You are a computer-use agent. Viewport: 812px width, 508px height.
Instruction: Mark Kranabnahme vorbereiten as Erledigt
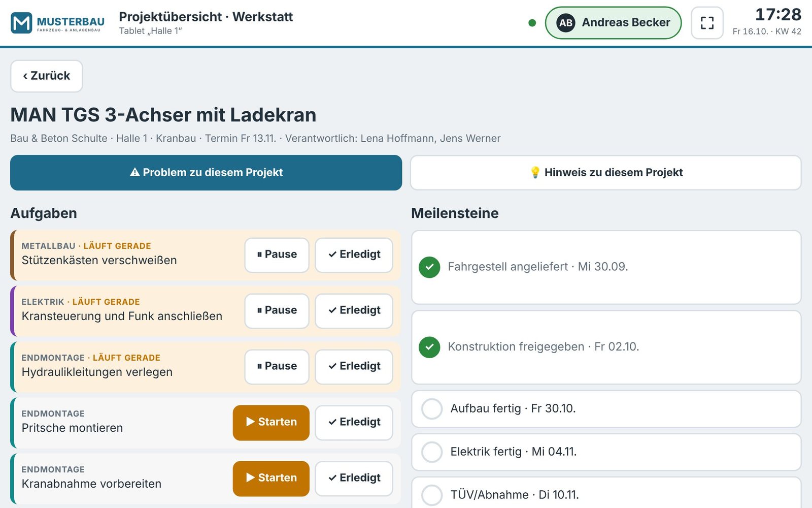354,479
